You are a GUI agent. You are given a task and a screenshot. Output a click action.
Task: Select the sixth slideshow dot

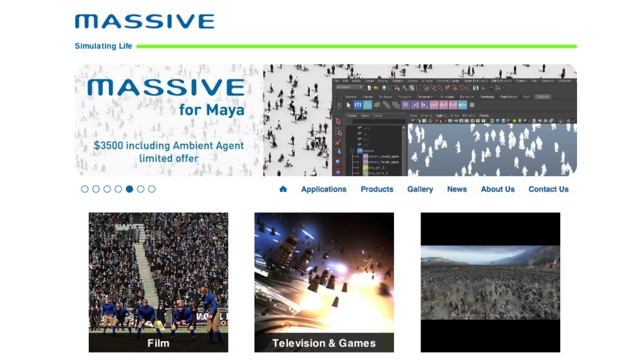[x=140, y=189]
